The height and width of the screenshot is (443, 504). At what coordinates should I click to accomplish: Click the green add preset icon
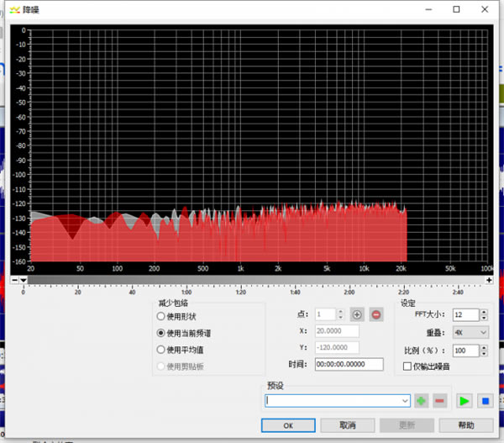click(422, 401)
